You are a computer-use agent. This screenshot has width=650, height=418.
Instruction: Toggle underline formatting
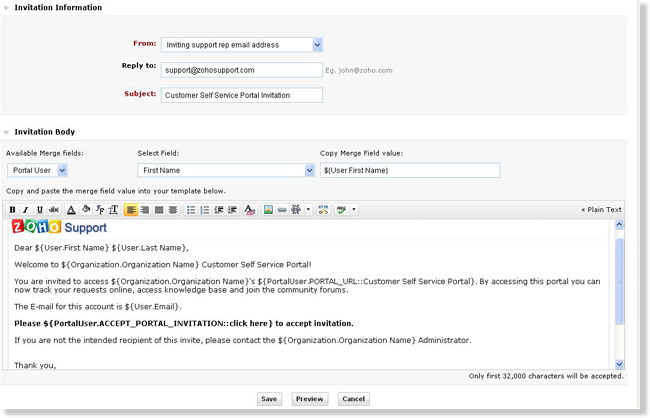point(39,210)
